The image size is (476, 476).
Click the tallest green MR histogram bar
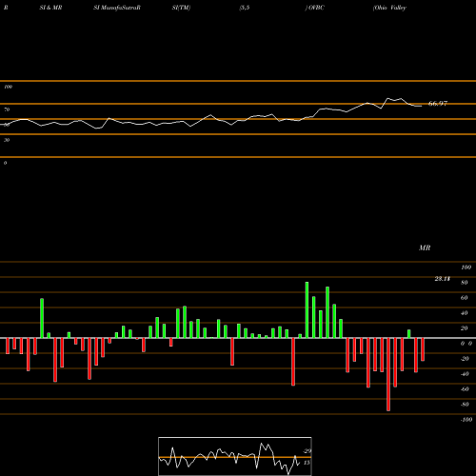(307, 309)
